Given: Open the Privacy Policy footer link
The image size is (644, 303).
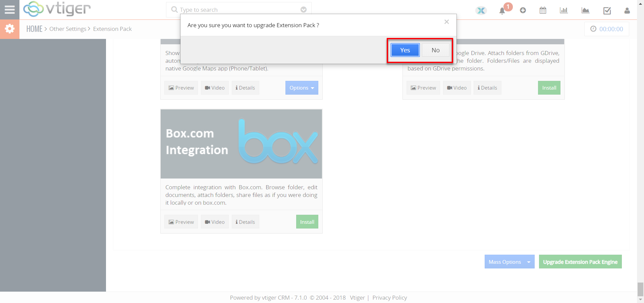Looking at the screenshot, I should click(x=389, y=298).
